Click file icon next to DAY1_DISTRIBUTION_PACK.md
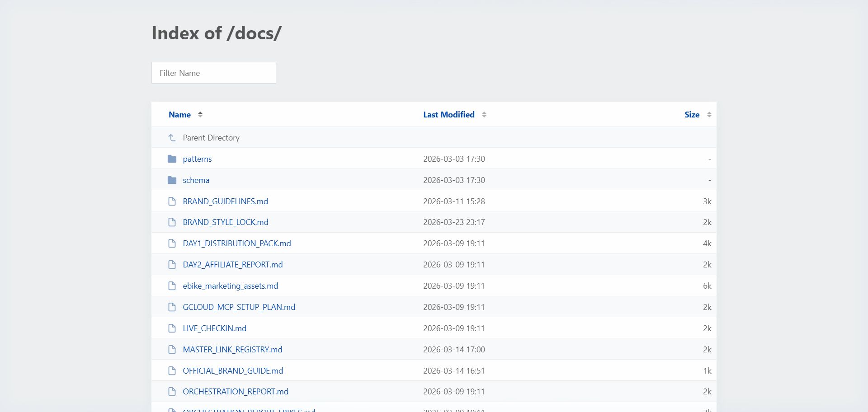 (172, 243)
